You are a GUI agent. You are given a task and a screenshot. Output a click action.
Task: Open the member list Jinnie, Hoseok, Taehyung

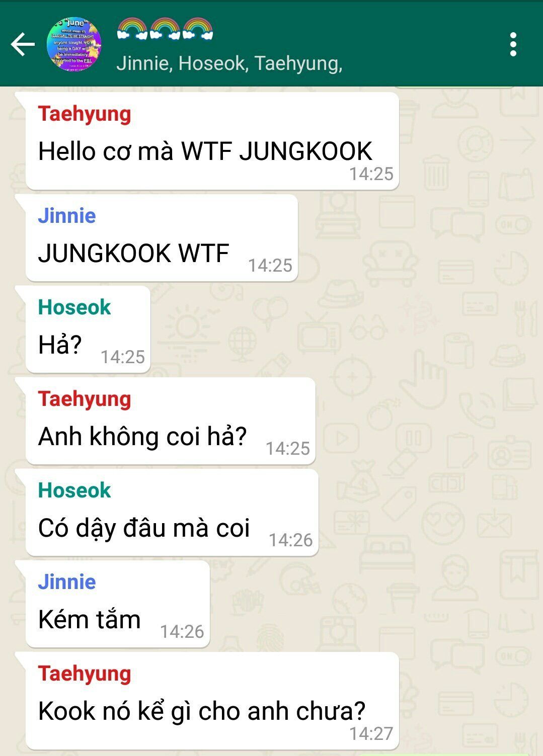(x=229, y=63)
